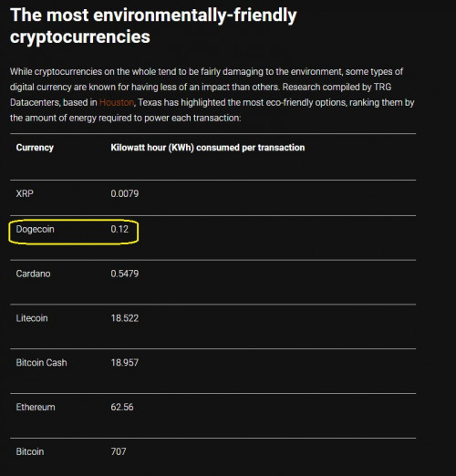The image size is (456, 476).
Task: Click the 18.957 value for Bitcoin Cash
Action: click(125, 363)
